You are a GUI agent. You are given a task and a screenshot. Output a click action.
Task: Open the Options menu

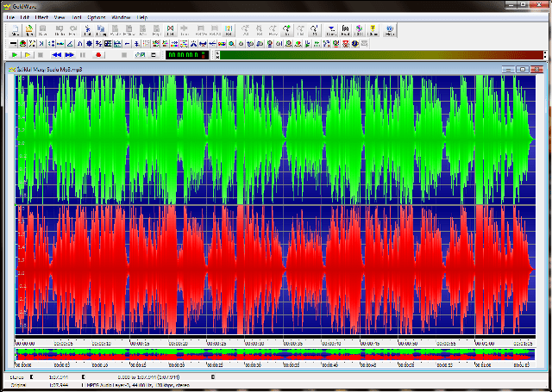point(96,17)
